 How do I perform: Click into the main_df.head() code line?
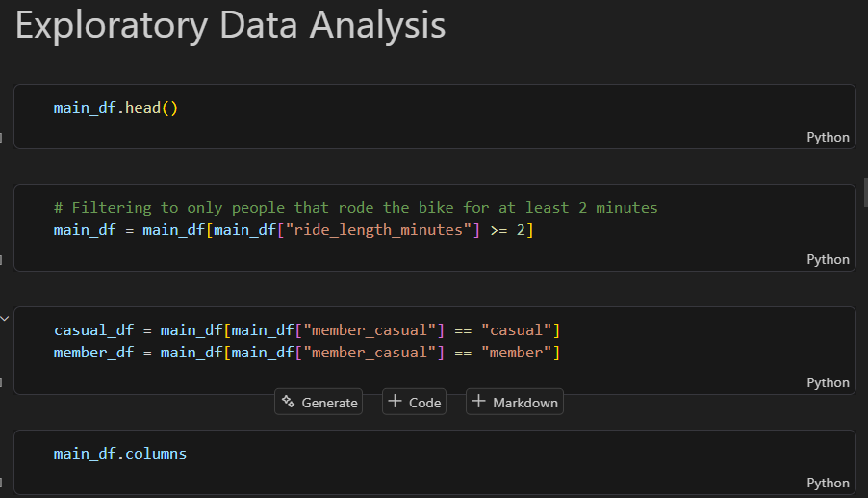coord(115,108)
